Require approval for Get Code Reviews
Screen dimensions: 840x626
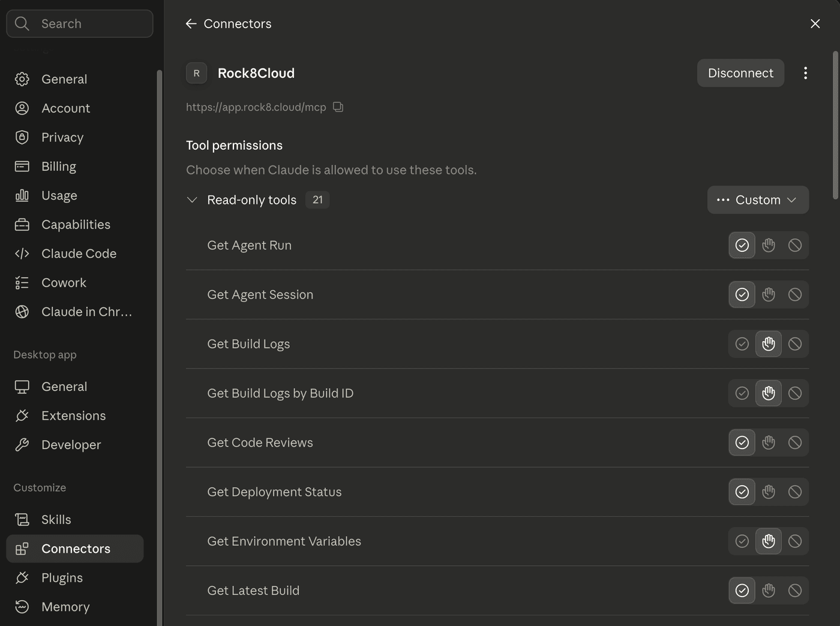coord(769,443)
